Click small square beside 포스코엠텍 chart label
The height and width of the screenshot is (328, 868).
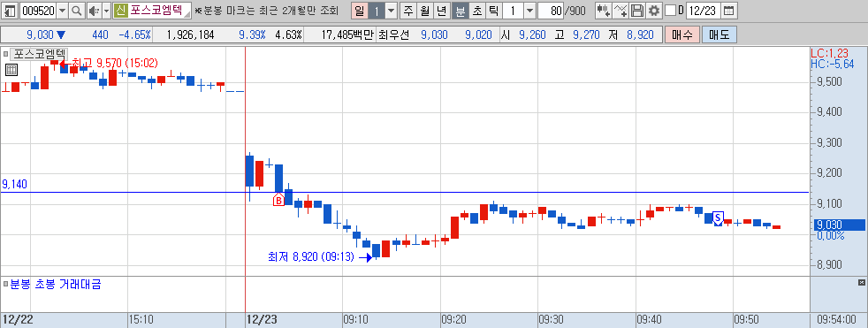tap(5, 54)
